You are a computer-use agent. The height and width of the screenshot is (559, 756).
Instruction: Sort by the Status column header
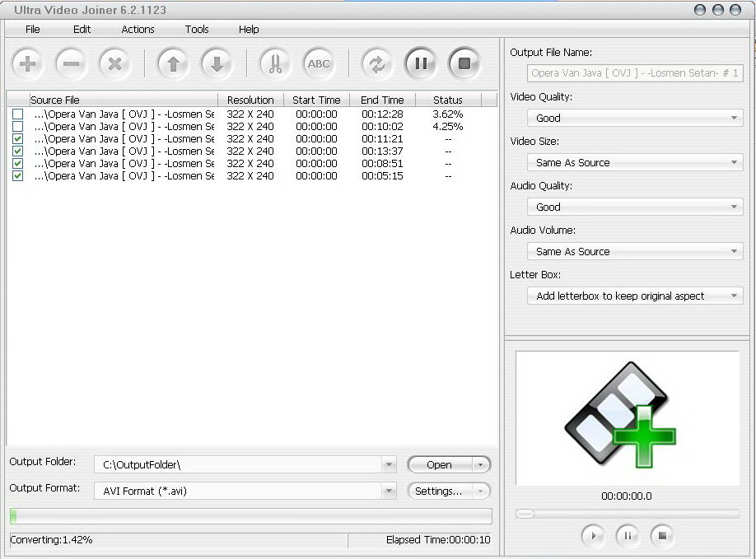[448, 100]
